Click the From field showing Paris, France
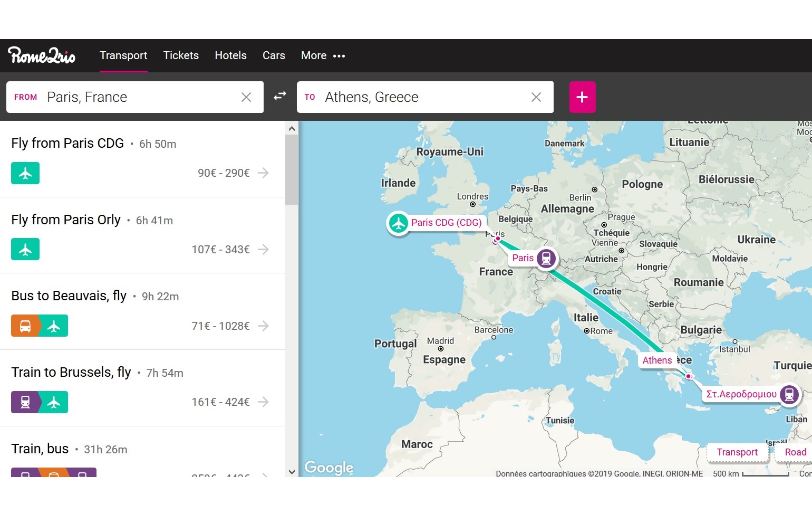The width and height of the screenshot is (812, 514). 135,97
